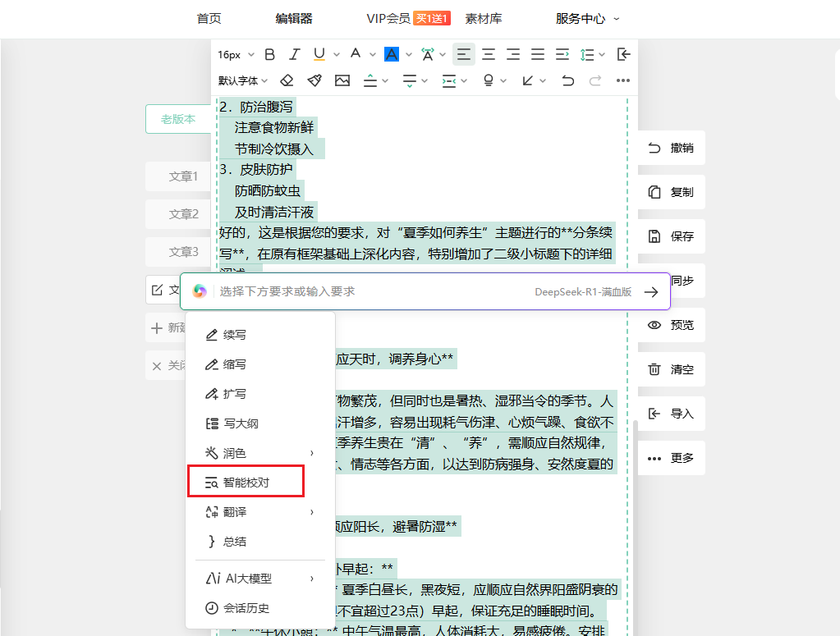Screen dimensions: 840x636
Task: Select 缩写 from the AI menu
Action: (259, 364)
